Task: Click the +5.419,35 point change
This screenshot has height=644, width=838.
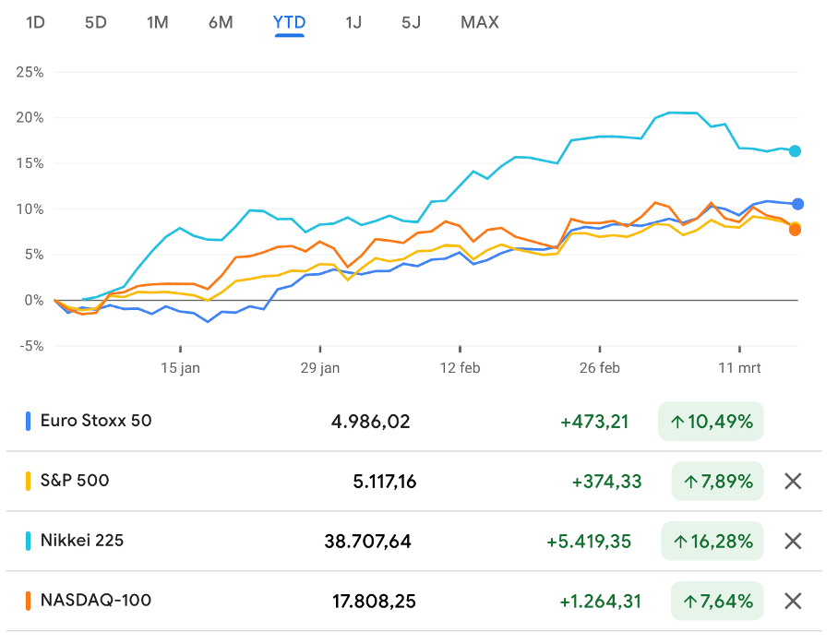Action: [589, 542]
